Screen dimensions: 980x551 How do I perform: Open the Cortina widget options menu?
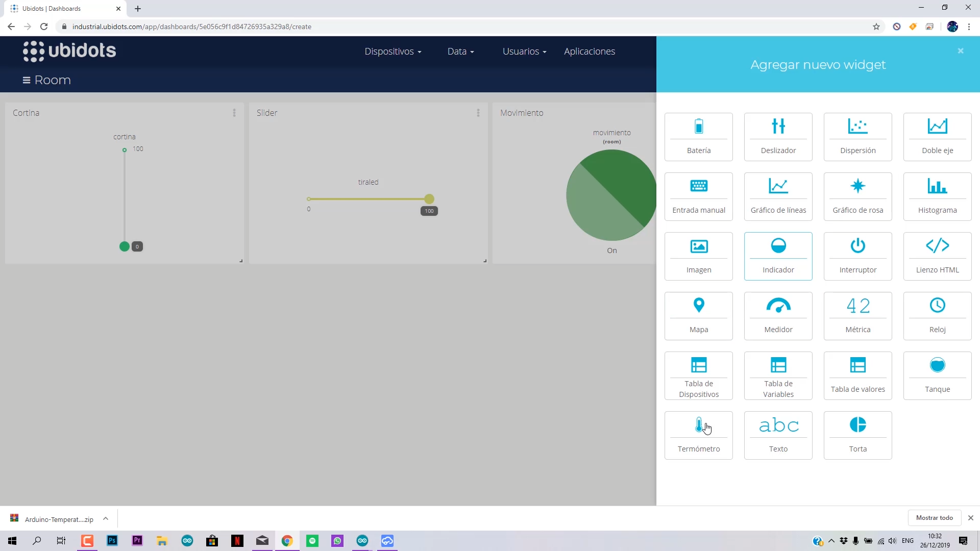tap(234, 113)
